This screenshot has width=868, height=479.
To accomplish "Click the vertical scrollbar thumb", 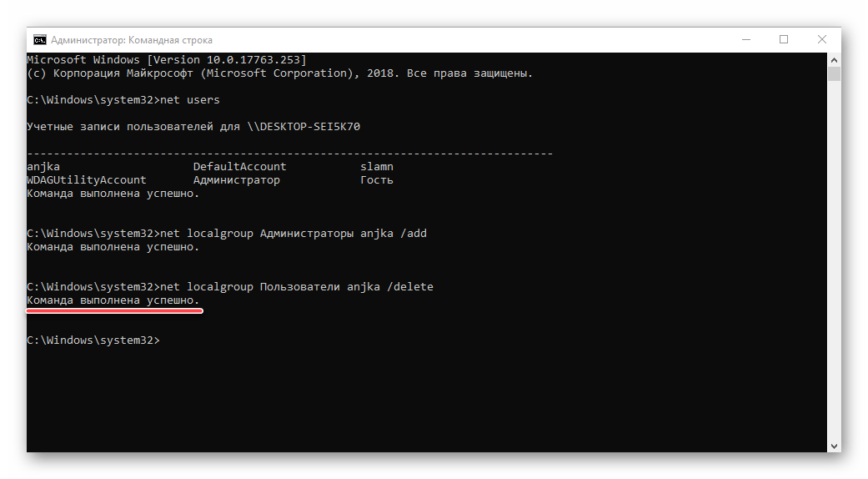I will coord(834,75).
